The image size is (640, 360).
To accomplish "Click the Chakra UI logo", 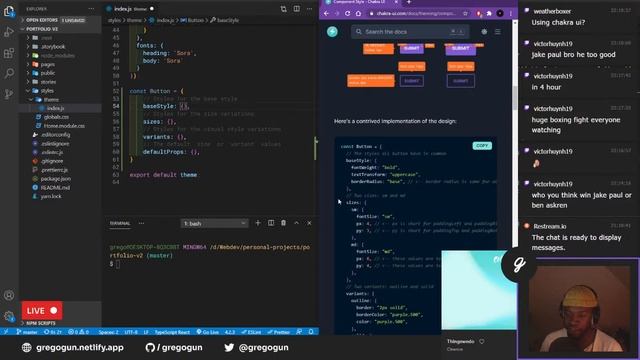I will (332, 31).
